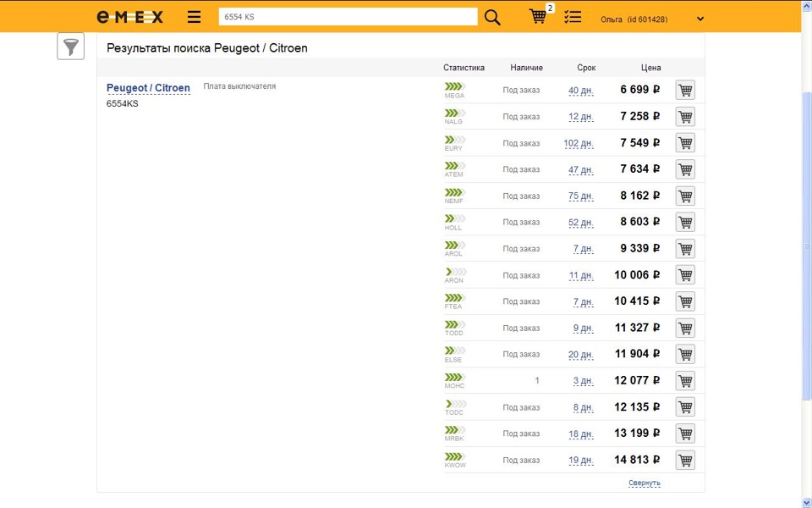Image resolution: width=812 pixels, height=508 pixels.
Task: Open the Peugeot / Citroen brand link
Action: [x=148, y=88]
